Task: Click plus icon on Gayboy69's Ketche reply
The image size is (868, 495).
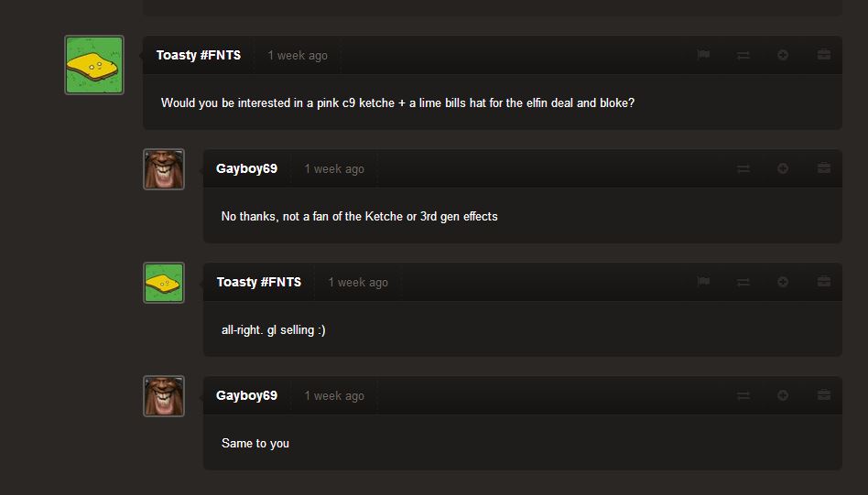Action: click(x=783, y=168)
